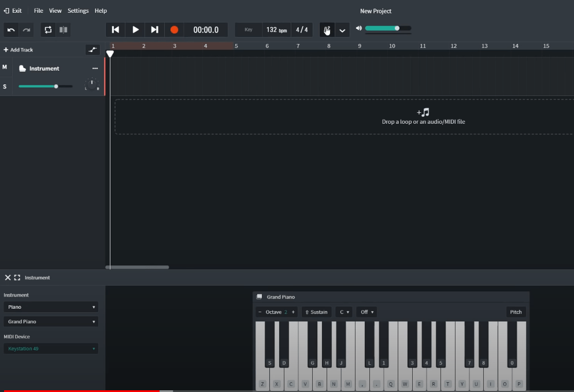Open the Piano instrument category dropdown
This screenshot has height=392, width=574.
tap(51, 307)
